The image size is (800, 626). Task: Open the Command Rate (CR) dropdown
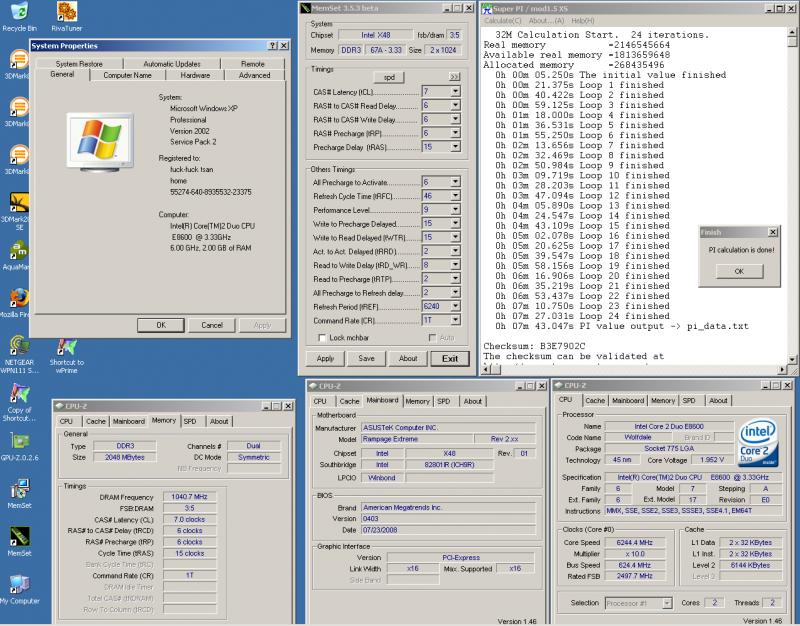tap(455, 320)
